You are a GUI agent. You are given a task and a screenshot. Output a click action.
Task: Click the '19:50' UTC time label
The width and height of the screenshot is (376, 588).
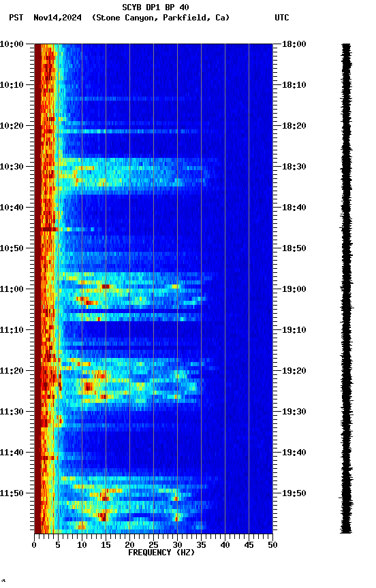coord(294,493)
